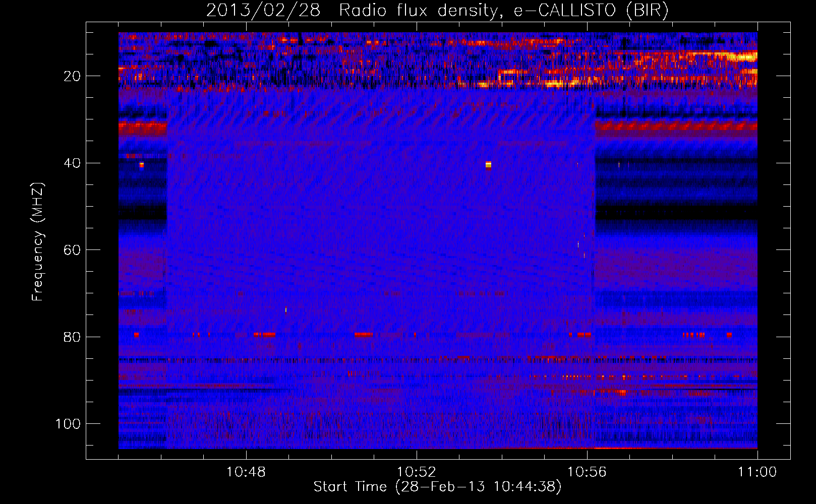The image size is (816, 504).
Task: Click the bright yellow-green burst near 40 MHz
Action: coord(488,165)
